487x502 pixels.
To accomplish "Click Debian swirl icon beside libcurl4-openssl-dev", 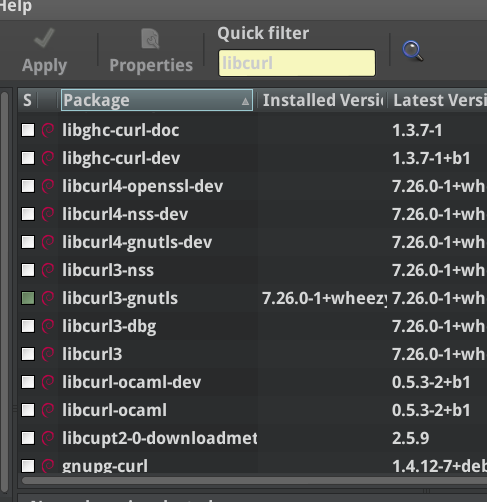I will pos(48,186).
